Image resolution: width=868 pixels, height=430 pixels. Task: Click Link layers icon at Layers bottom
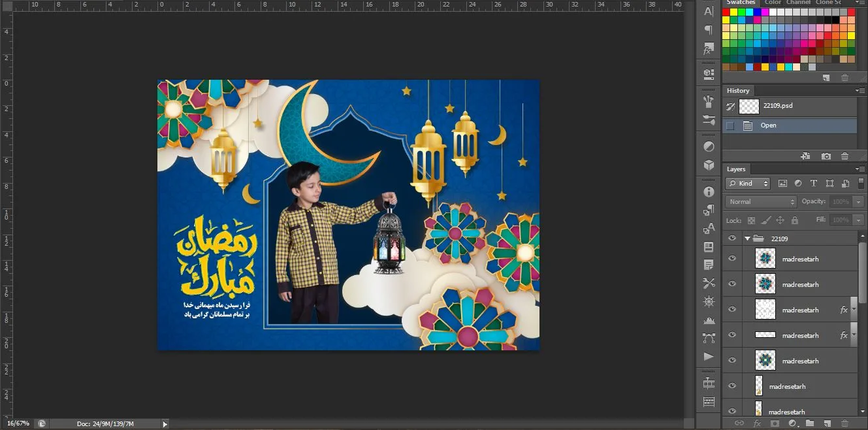point(739,423)
